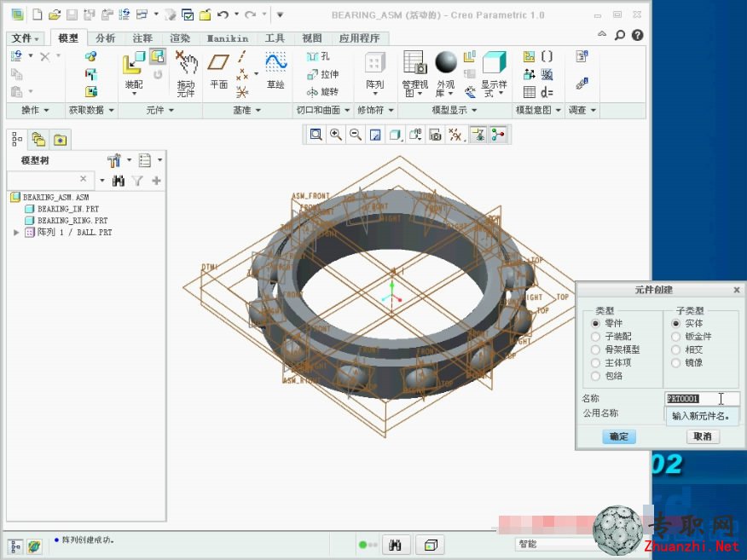The image size is (747, 560).
Task: Click the Open file icon
Action: tap(55, 14)
